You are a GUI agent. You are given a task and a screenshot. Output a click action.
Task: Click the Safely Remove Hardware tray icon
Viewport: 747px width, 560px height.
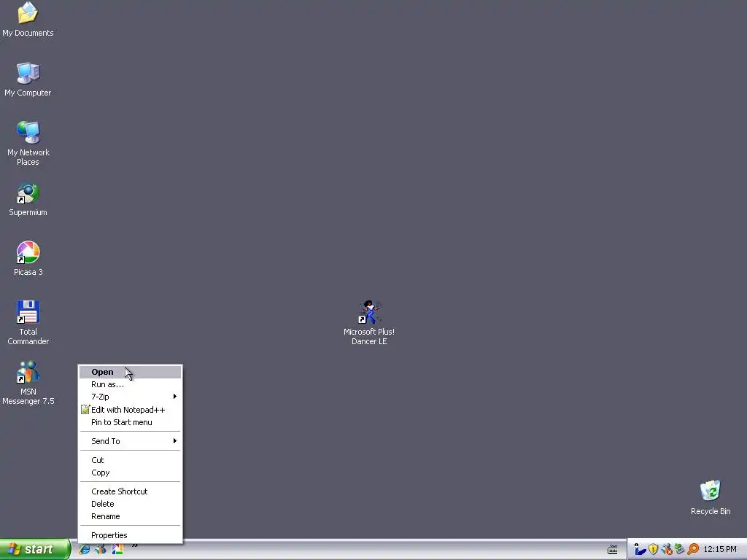(679, 550)
